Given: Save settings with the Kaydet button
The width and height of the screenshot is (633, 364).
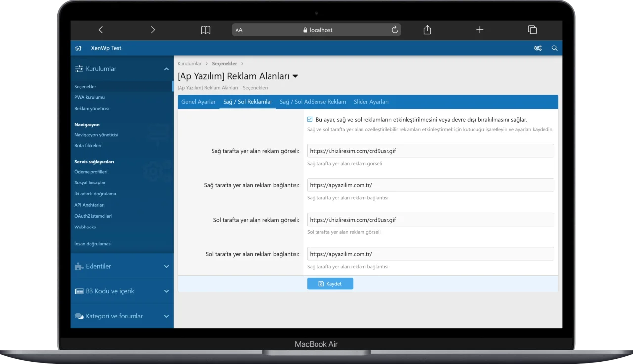Looking at the screenshot, I should [330, 284].
